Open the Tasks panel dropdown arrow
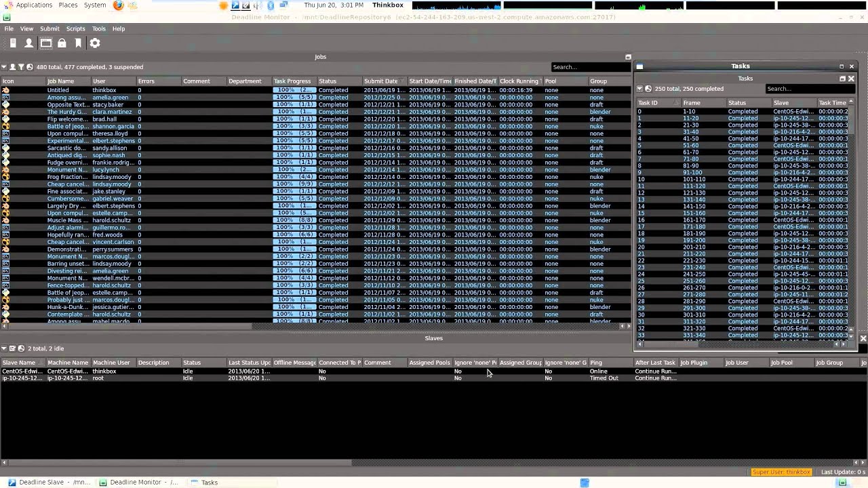 coord(639,89)
